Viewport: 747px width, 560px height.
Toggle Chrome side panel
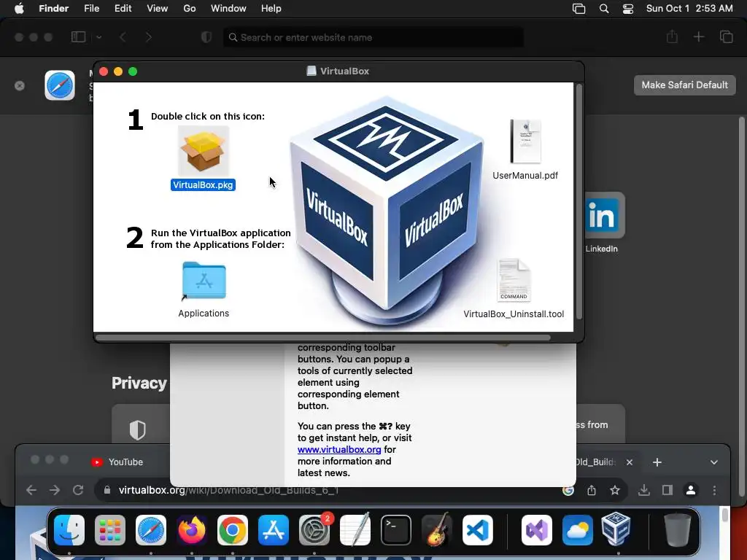tap(667, 490)
